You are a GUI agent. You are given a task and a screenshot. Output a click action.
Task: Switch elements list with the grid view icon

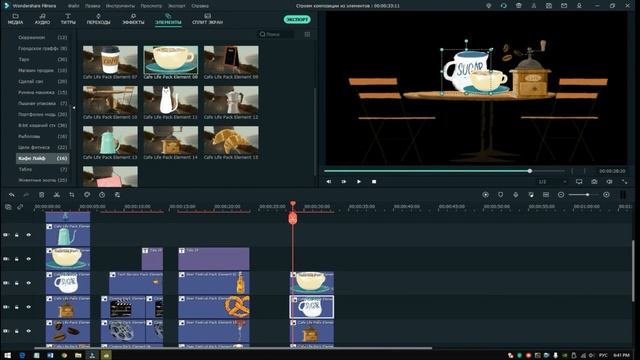pos(307,35)
